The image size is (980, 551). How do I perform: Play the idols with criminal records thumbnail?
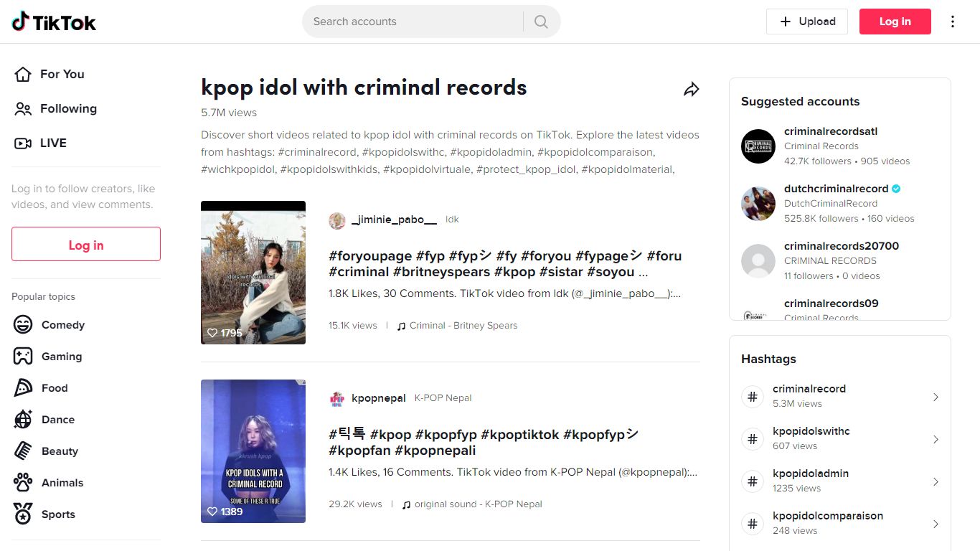click(x=253, y=273)
